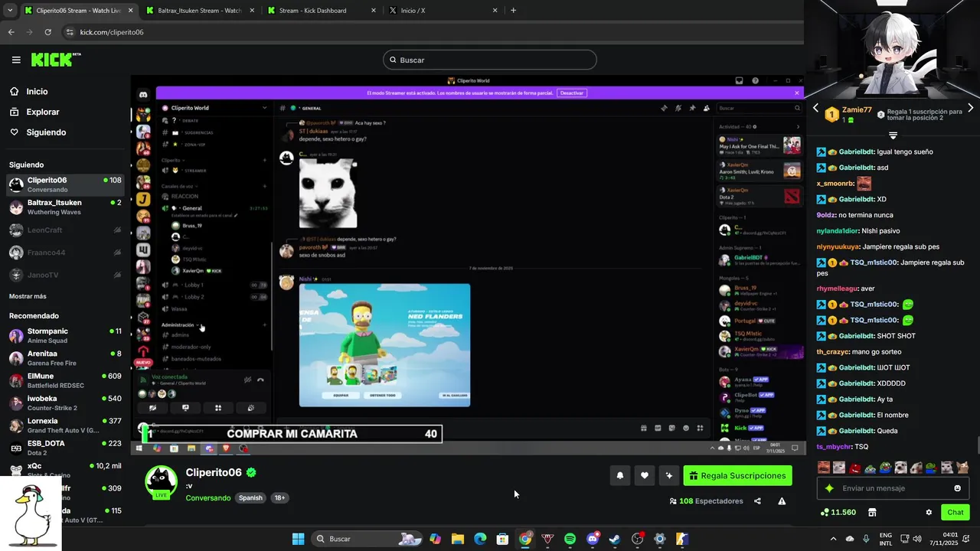Click the 18+ tag

[279, 498]
